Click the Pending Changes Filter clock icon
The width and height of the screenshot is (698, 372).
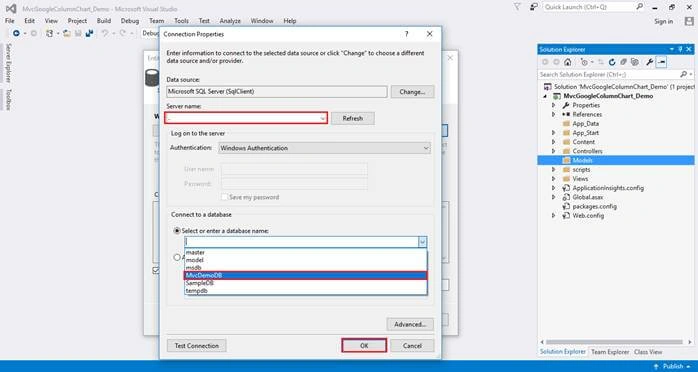(584, 62)
